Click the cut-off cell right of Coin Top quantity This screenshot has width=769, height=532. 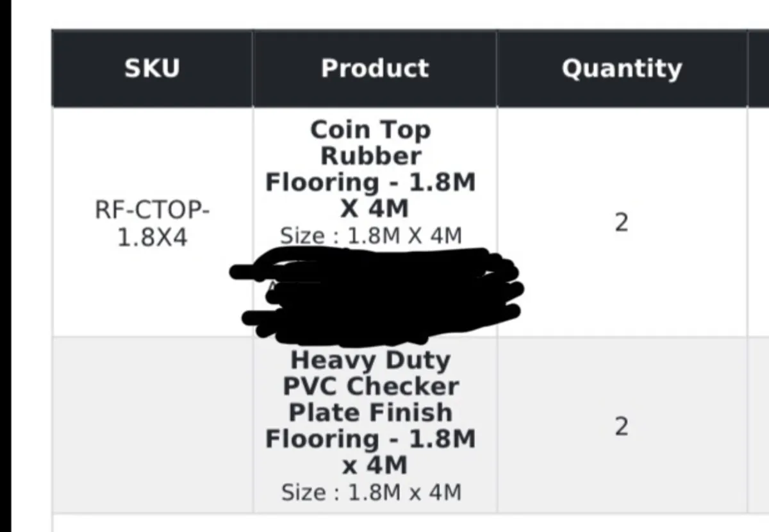click(759, 222)
